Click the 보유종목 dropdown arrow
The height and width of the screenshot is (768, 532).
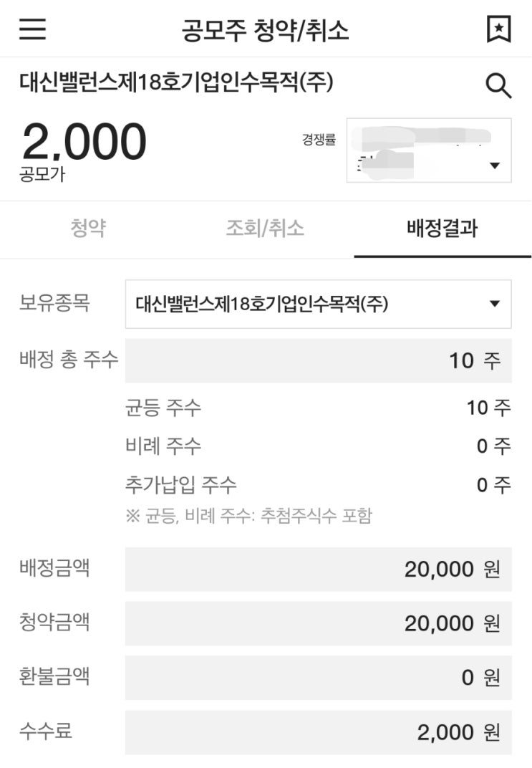click(x=494, y=304)
